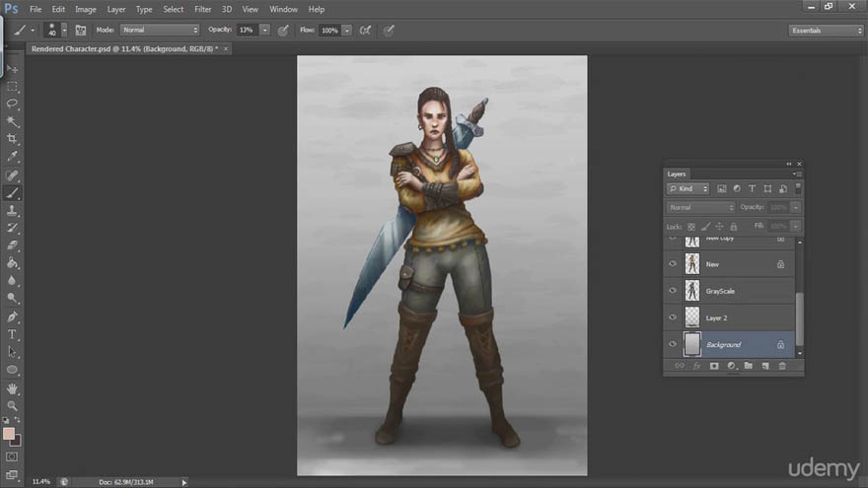The image size is (868, 488).
Task: Toggle the layer filter on/off switch
Action: [798, 188]
